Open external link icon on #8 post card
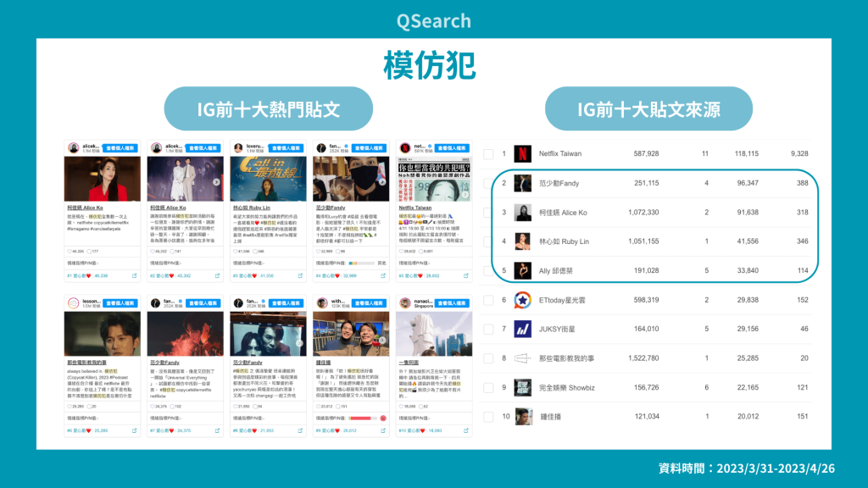 tap(300, 430)
